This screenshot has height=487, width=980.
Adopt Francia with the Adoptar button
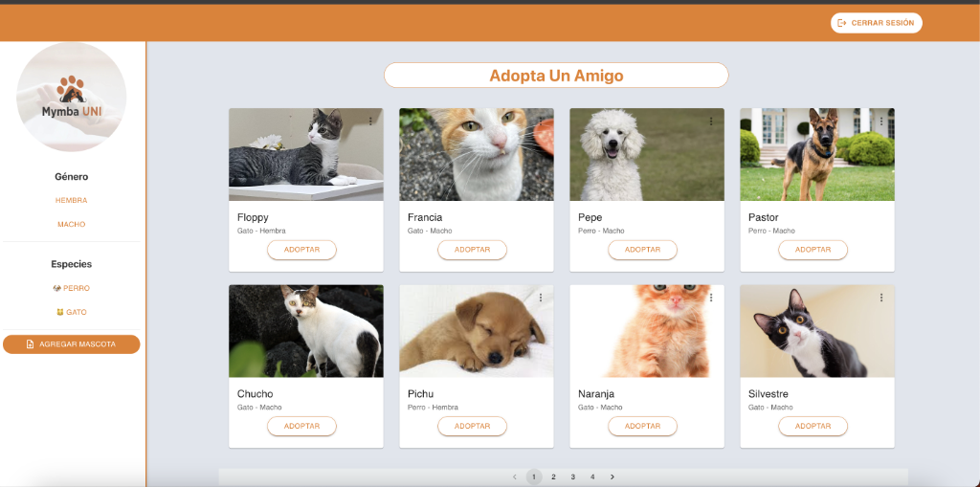(x=472, y=250)
